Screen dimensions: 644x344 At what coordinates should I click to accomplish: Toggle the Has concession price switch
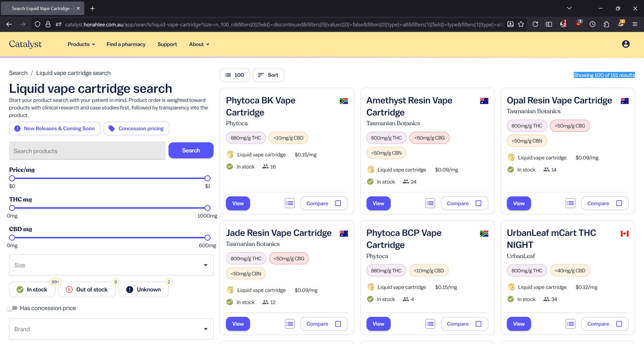[12, 308]
